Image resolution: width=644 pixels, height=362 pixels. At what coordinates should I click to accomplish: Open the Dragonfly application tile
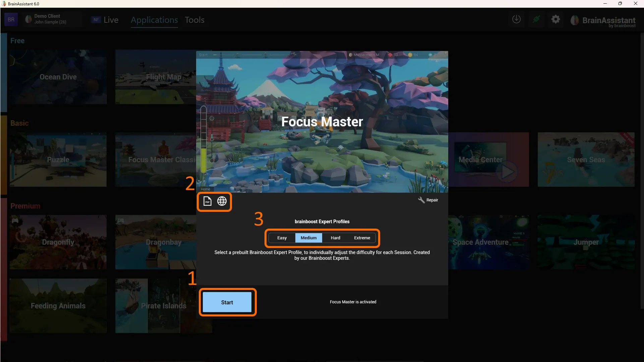pos(58,242)
